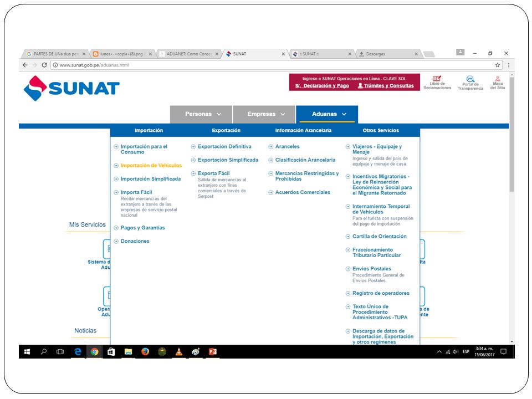
Task: Expand the Empresas dropdown menu
Action: point(264,114)
